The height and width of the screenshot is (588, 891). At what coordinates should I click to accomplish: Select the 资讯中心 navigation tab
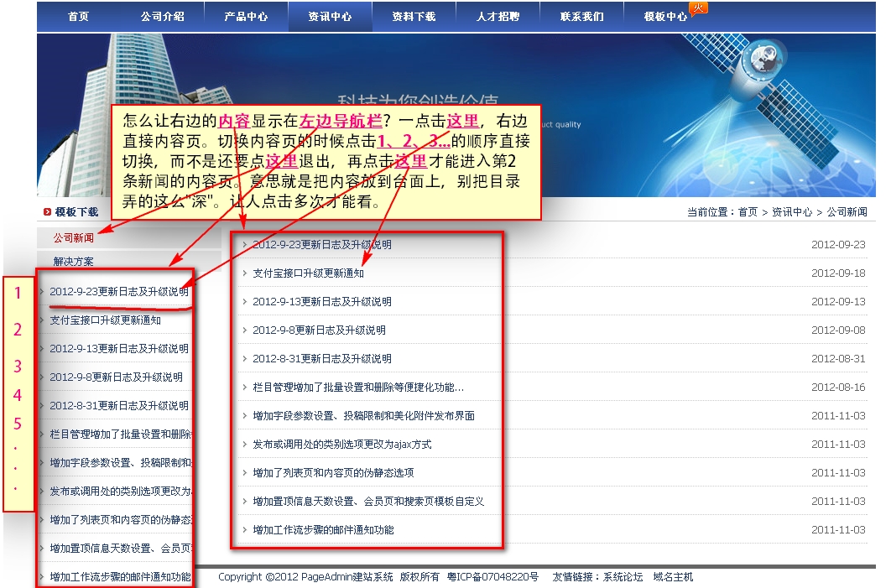[x=330, y=17]
